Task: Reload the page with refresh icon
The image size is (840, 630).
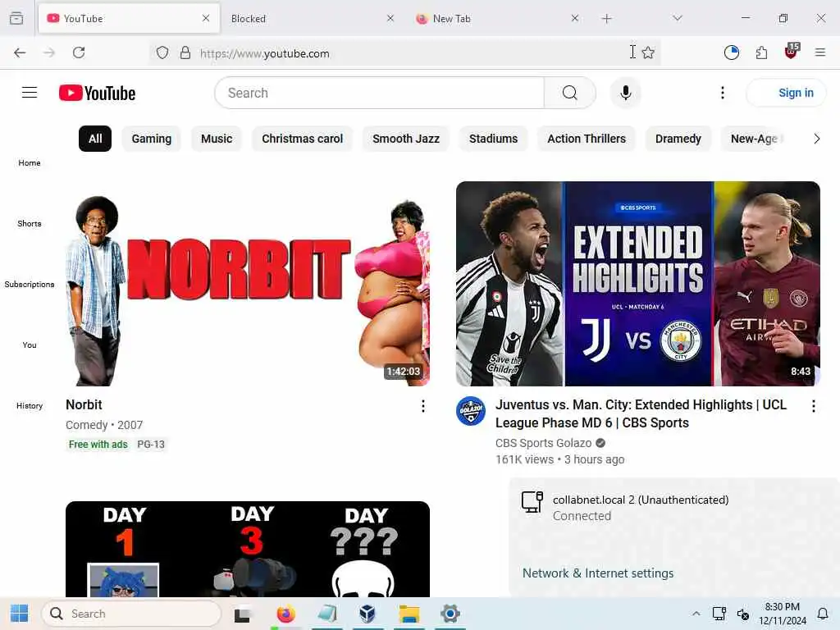Action: pyautogui.click(x=79, y=52)
